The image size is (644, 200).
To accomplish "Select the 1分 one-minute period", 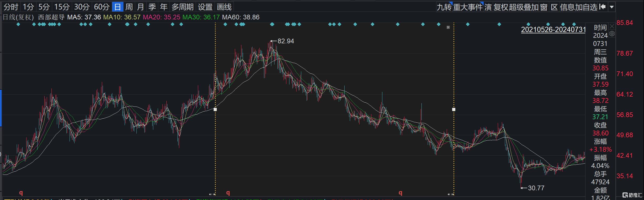I will point(28,7).
